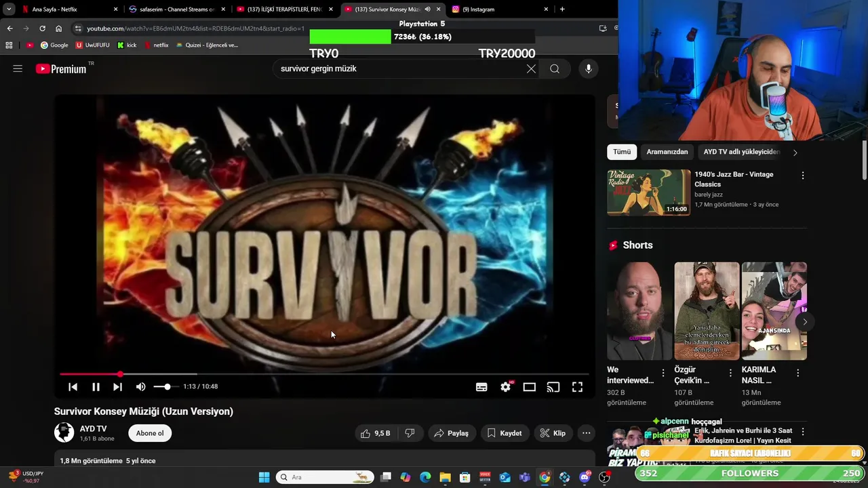Open the We interviewed short
868x488 pixels.
(639, 311)
